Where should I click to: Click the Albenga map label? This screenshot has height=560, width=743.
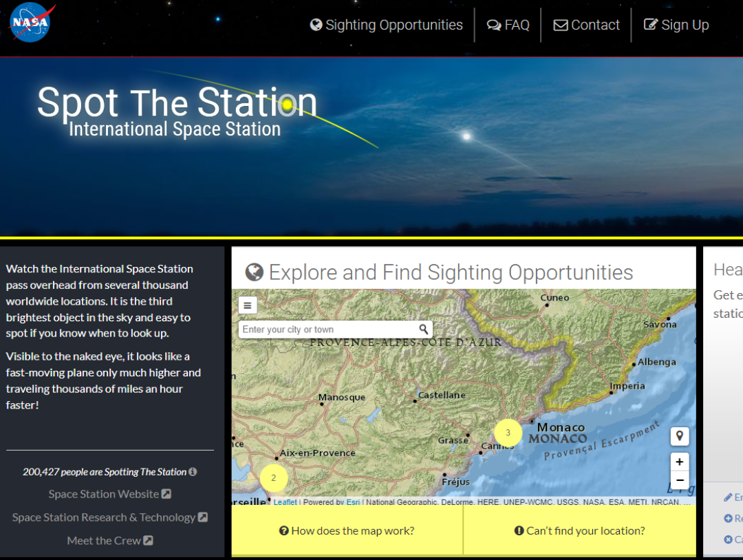pos(657,362)
